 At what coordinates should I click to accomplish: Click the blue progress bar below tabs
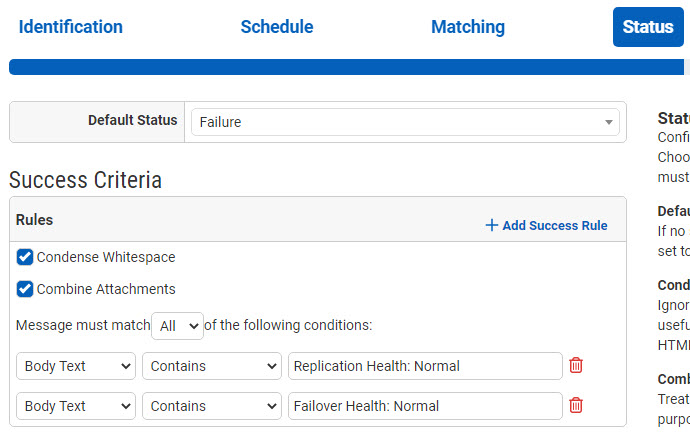345,67
